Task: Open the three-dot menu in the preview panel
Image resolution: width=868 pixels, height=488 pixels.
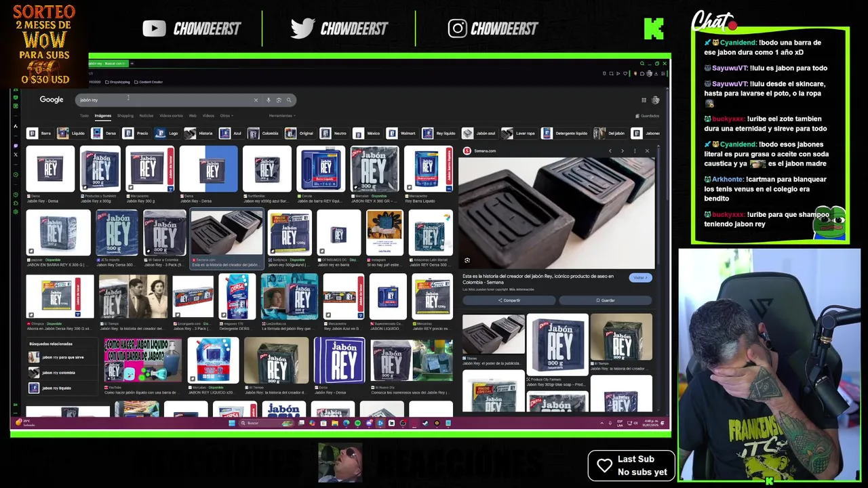Action: 635,151
